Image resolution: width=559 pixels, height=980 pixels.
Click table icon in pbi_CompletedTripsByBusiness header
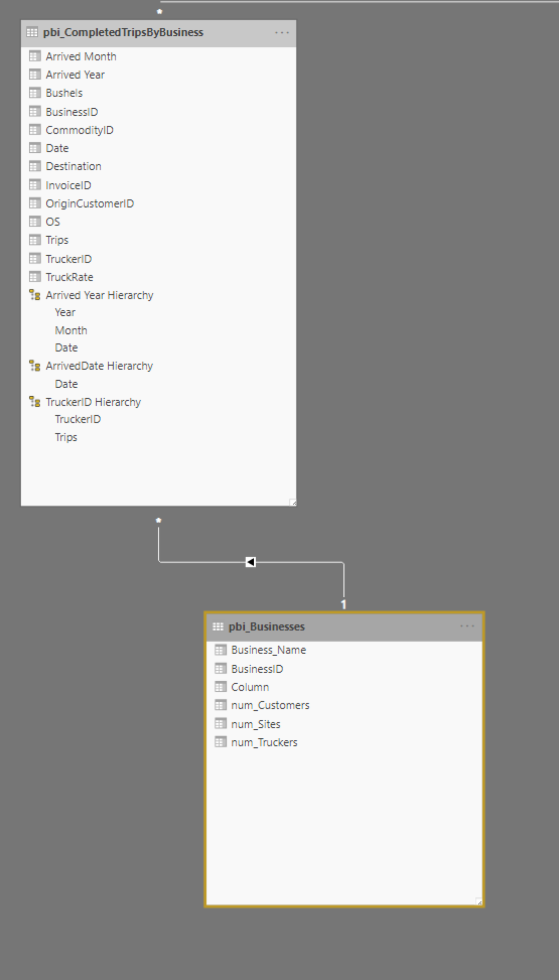click(x=32, y=32)
